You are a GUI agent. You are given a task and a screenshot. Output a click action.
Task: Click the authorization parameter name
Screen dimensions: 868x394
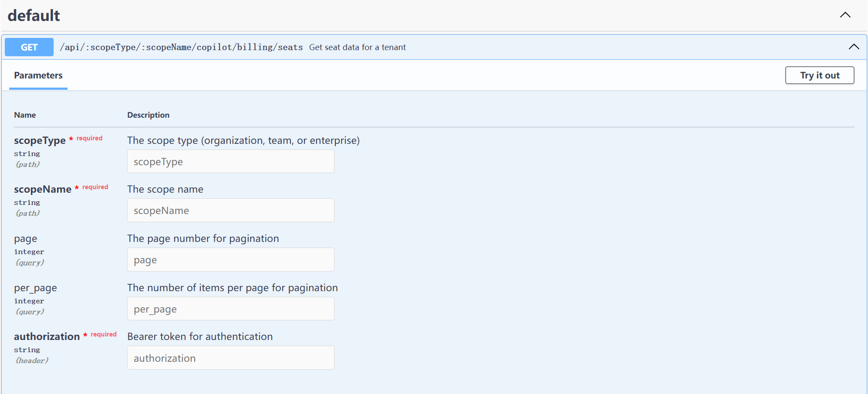tap(47, 336)
